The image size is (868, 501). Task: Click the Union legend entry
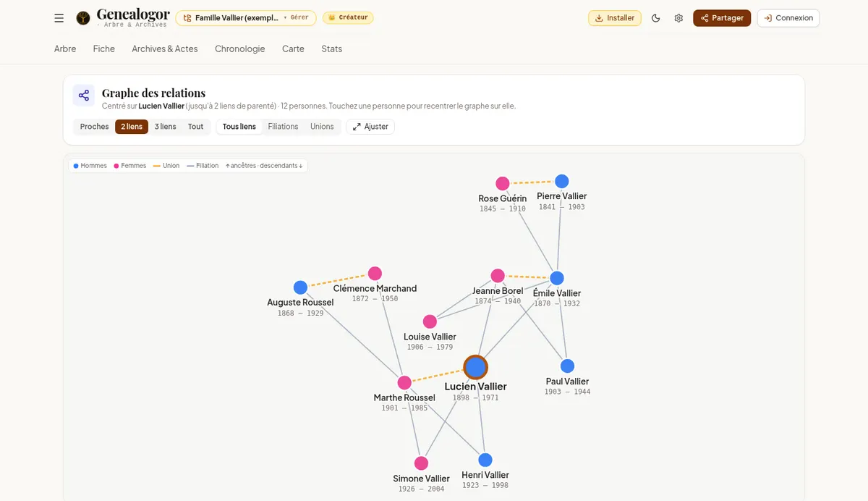[x=166, y=166]
